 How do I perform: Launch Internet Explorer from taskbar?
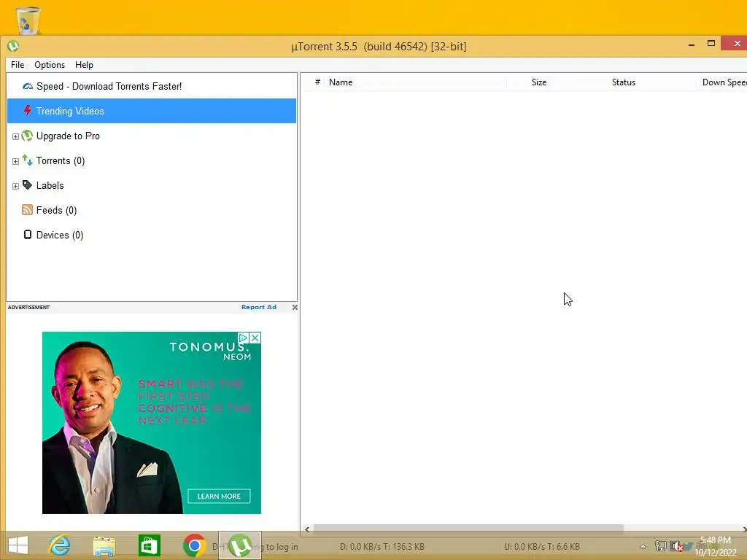tap(60, 545)
